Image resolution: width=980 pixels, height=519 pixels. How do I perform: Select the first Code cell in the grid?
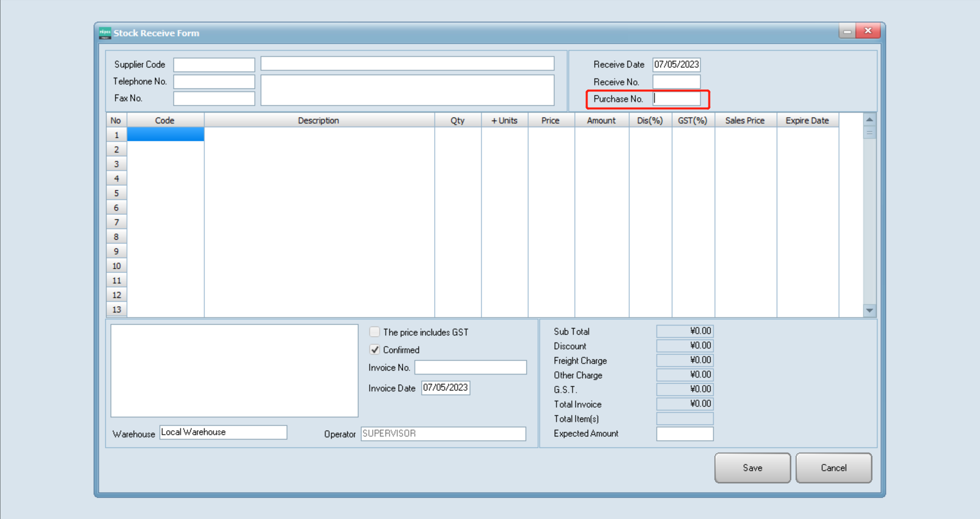[x=165, y=134]
